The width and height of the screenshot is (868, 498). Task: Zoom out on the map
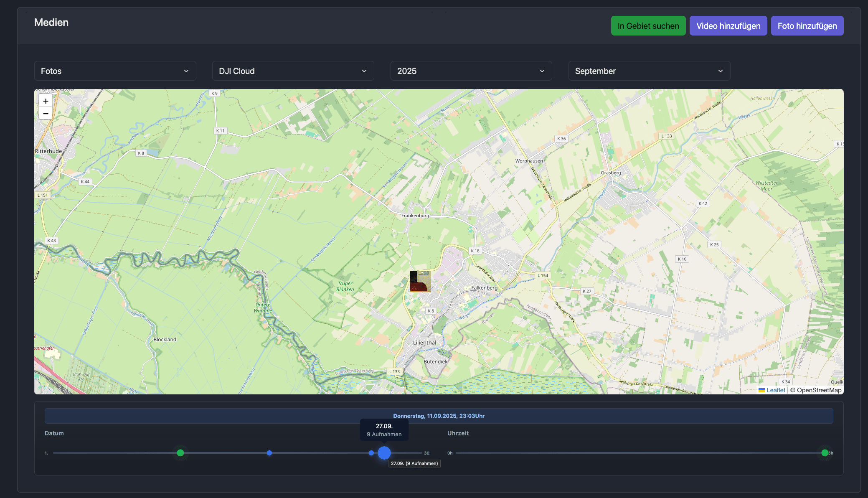46,114
